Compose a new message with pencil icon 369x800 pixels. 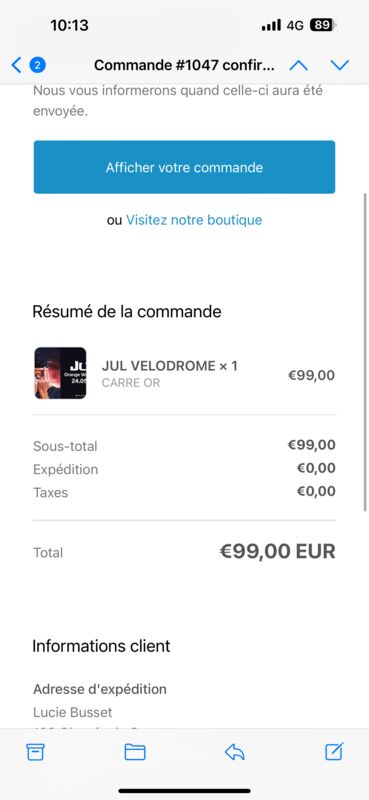pos(334,751)
